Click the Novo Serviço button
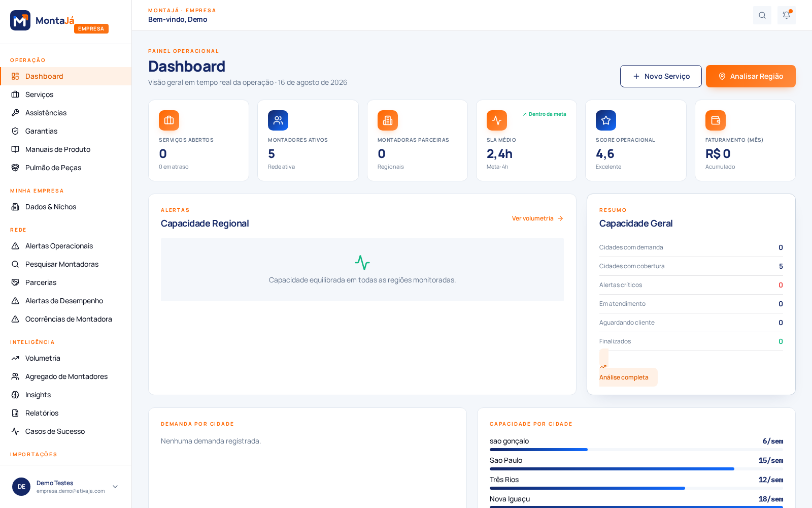Viewport: 812px width, 508px height. point(661,76)
